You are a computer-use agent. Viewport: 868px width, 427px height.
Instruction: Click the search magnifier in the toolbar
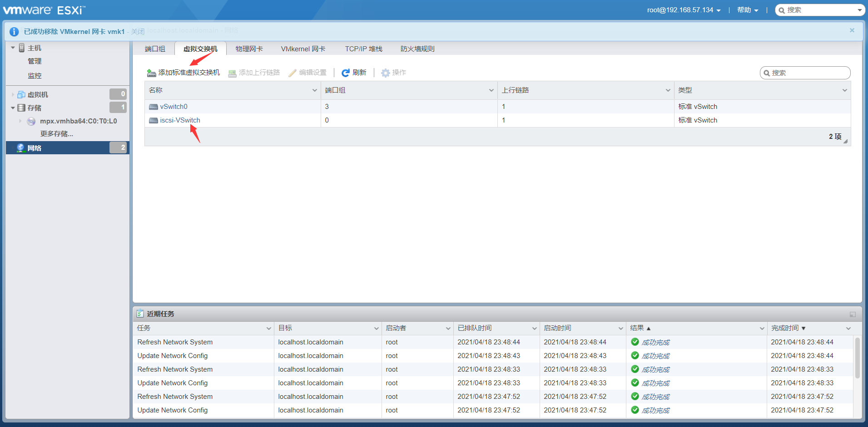point(768,73)
